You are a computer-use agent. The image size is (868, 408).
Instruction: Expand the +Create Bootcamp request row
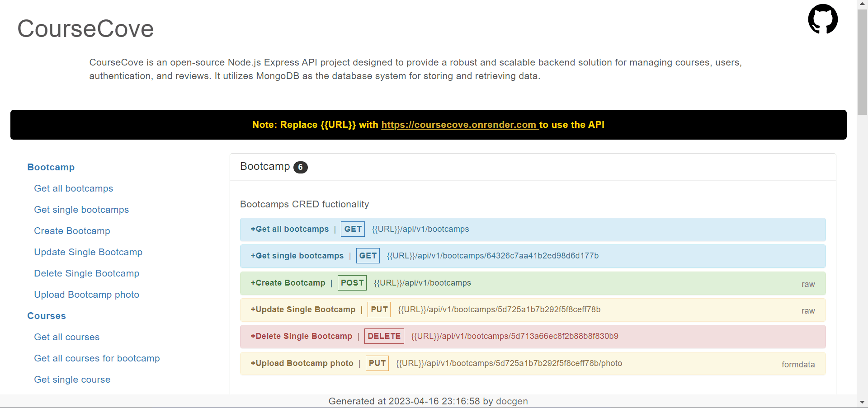[533, 283]
